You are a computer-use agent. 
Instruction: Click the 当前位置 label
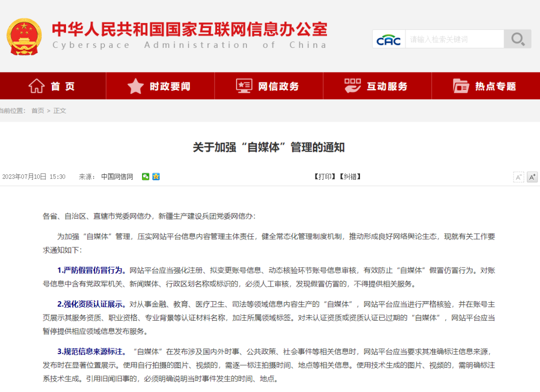pos(12,111)
